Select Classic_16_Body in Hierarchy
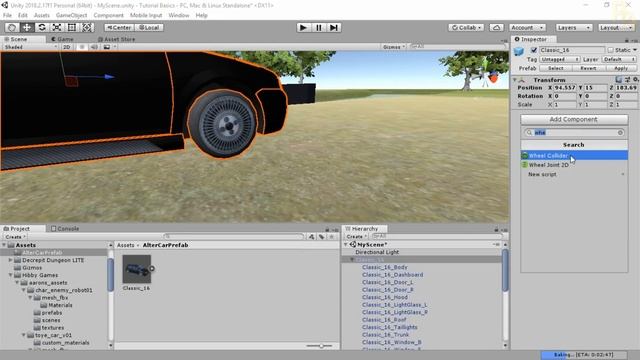This screenshot has height=360, width=640. pyautogui.click(x=384, y=267)
